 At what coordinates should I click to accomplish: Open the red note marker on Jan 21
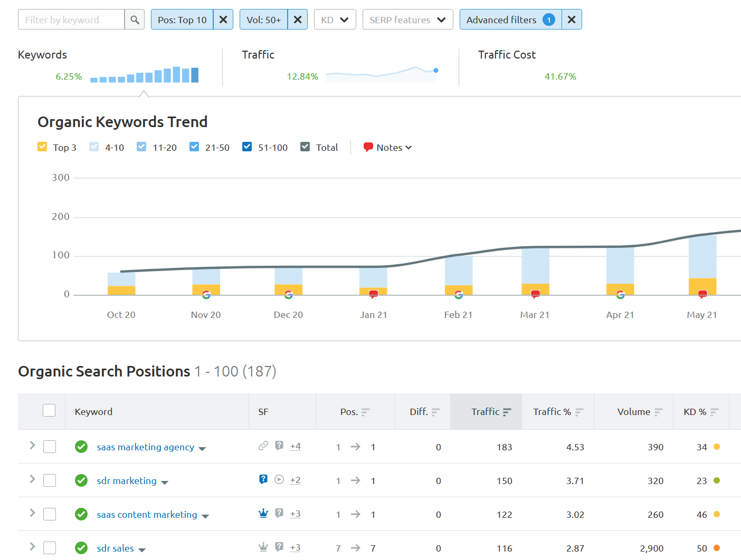pyautogui.click(x=374, y=294)
